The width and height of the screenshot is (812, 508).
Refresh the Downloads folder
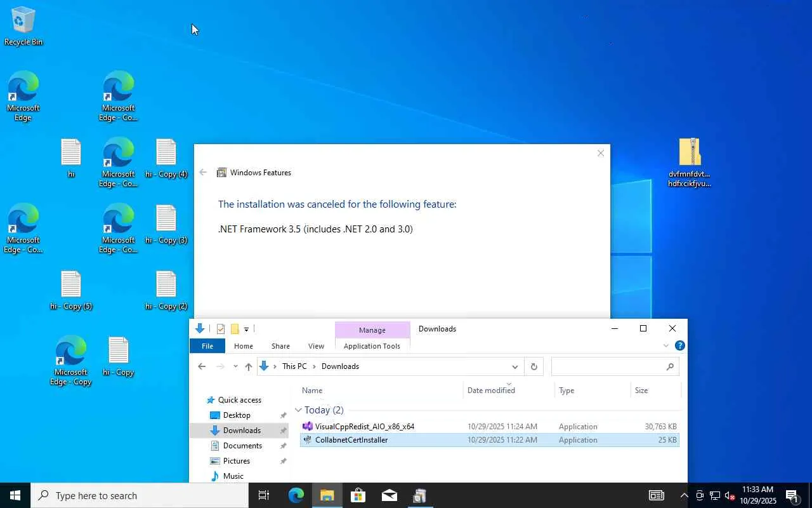coord(534,366)
